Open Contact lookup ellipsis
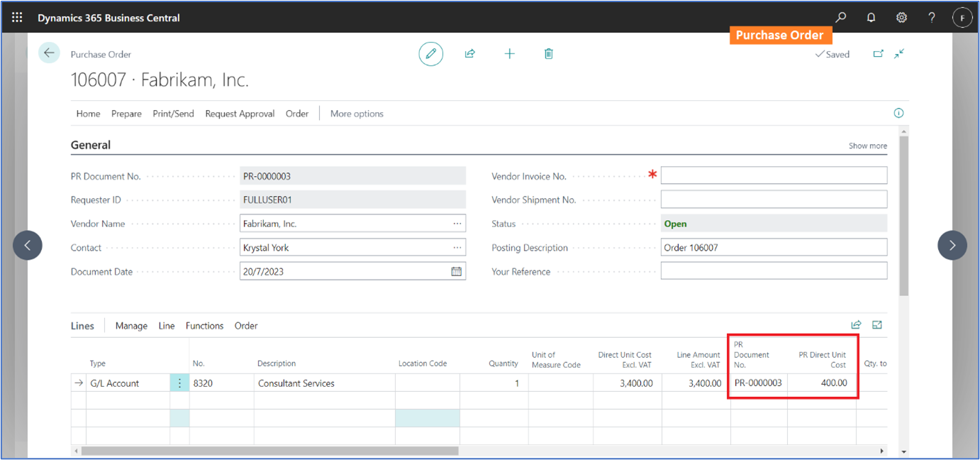The height and width of the screenshot is (460, 980). [x=457, y=248]
